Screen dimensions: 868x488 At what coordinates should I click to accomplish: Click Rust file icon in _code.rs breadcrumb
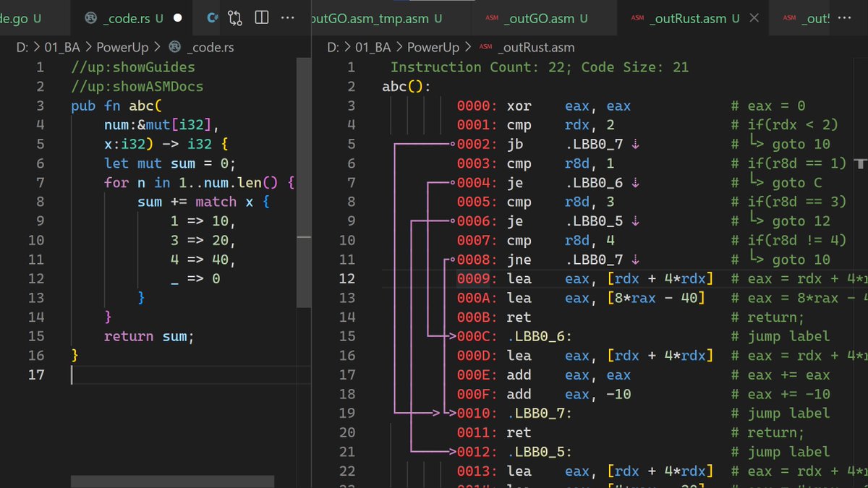174,48
